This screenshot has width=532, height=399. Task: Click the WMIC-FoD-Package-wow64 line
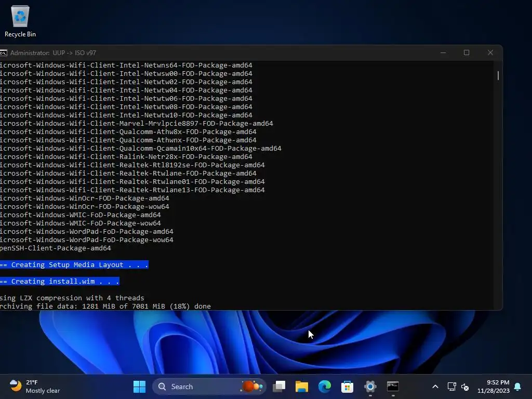coord(81,223)
